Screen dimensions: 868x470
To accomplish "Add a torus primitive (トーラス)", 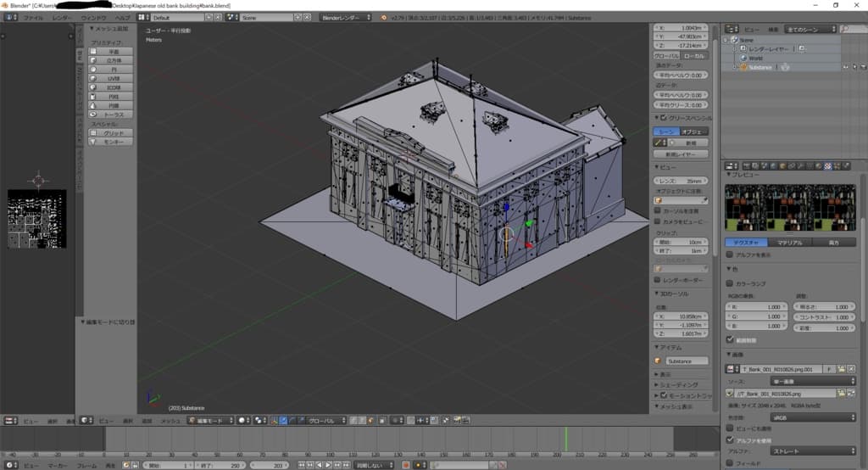I will tap(113, 114).
